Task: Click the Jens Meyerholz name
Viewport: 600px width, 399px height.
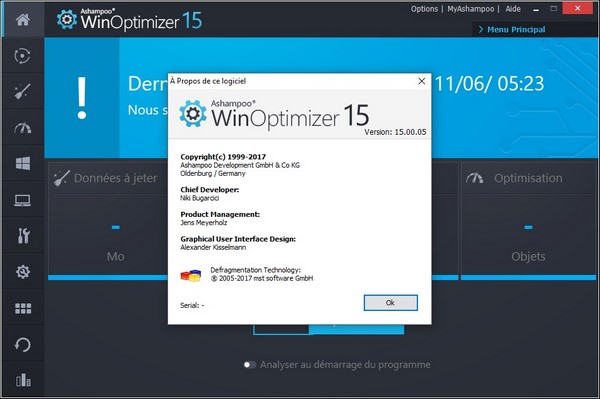Action: [x=204, y=223]
